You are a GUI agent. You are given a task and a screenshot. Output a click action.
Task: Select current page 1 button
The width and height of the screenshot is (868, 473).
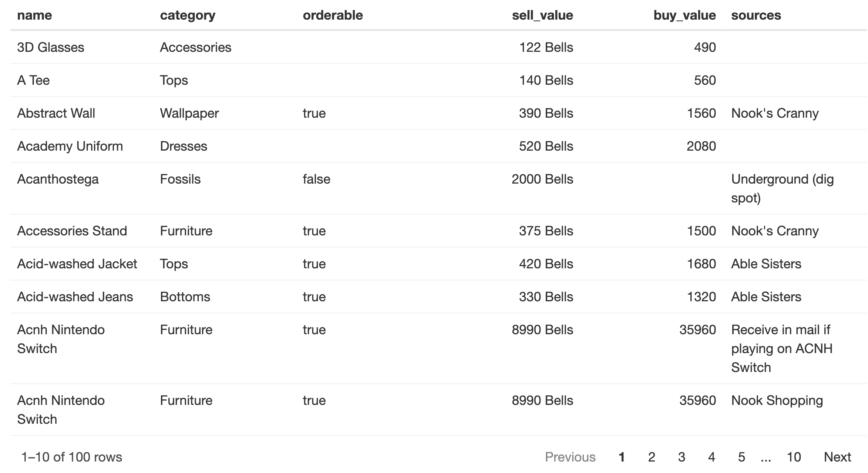pyautogui.click(x=622, y=457)
